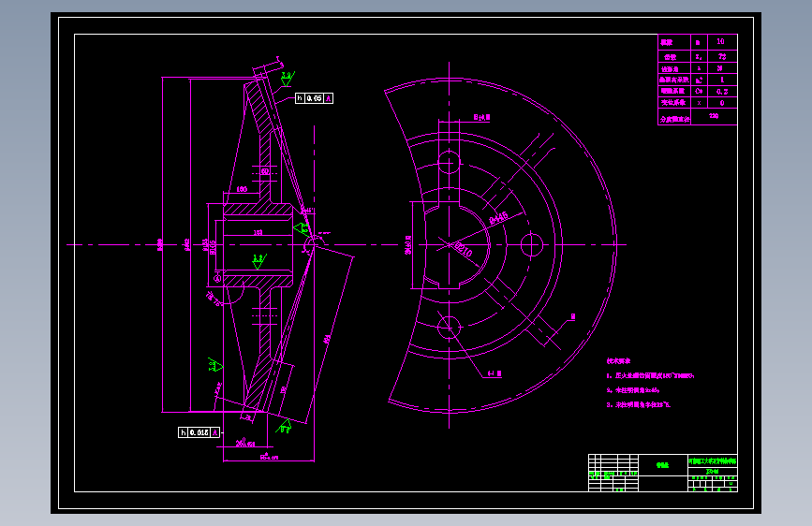
Task: Click the green roughness symbol on the lower left face
Action: (x=214, y=364)
